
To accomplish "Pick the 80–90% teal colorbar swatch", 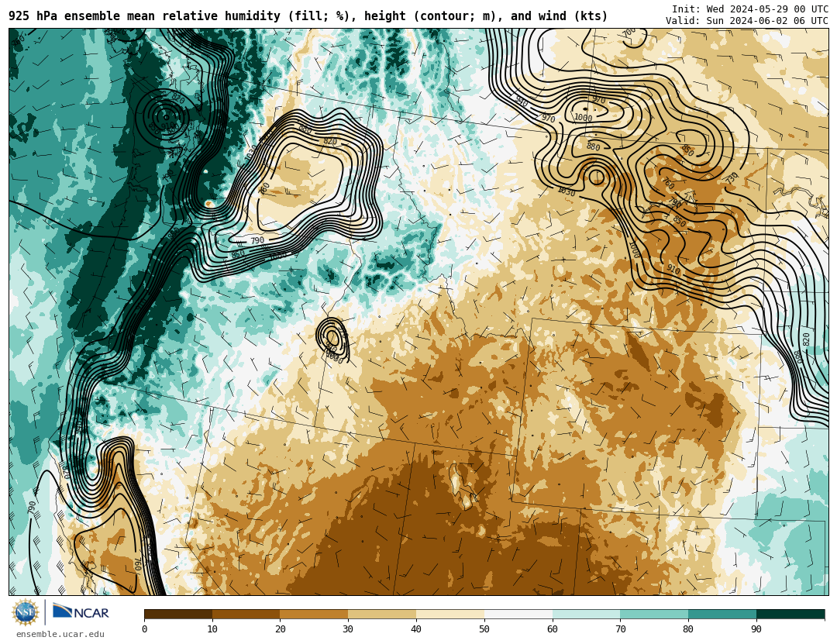I will pos(722,615).
